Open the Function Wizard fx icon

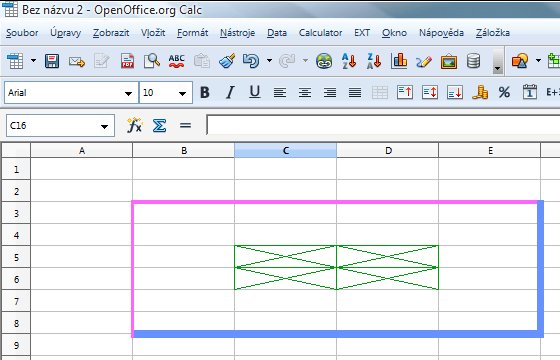[135, 125]
